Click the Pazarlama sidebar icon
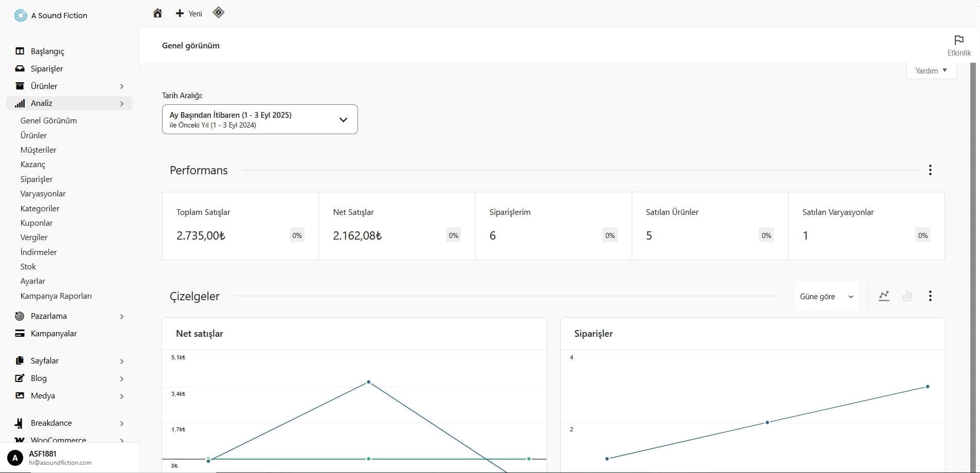Viewport: 980px width, 473px height. point(20,316)
